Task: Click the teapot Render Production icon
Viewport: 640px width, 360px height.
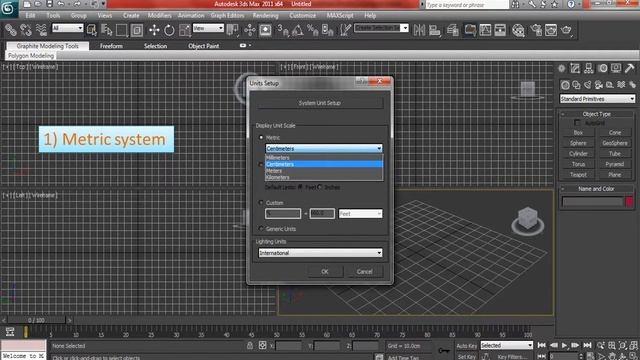Action: point(566,30)
